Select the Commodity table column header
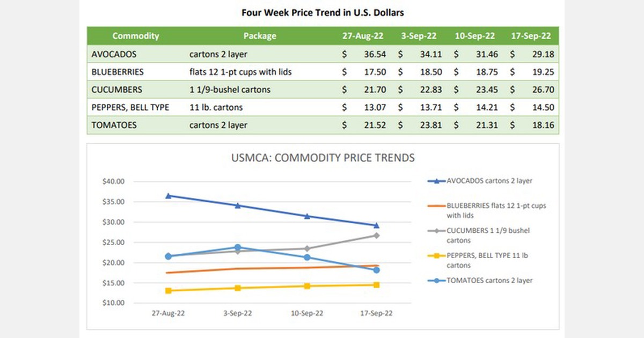 (136, 36)
